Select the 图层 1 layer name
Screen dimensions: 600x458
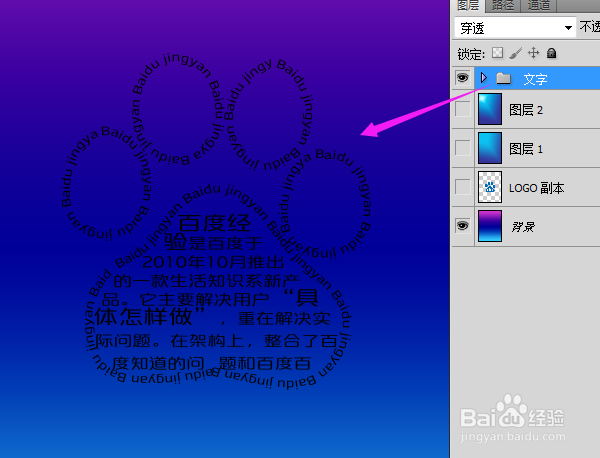pos(526,149)
